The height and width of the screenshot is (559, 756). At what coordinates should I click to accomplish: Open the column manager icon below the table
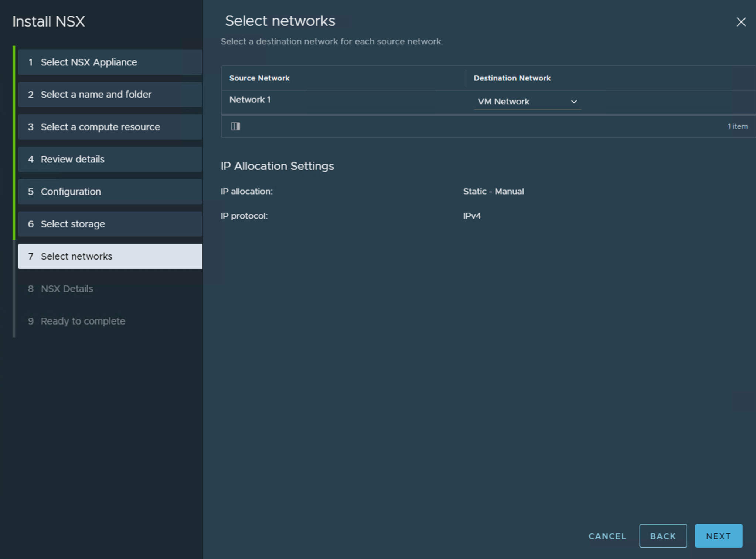pos(235,126)
